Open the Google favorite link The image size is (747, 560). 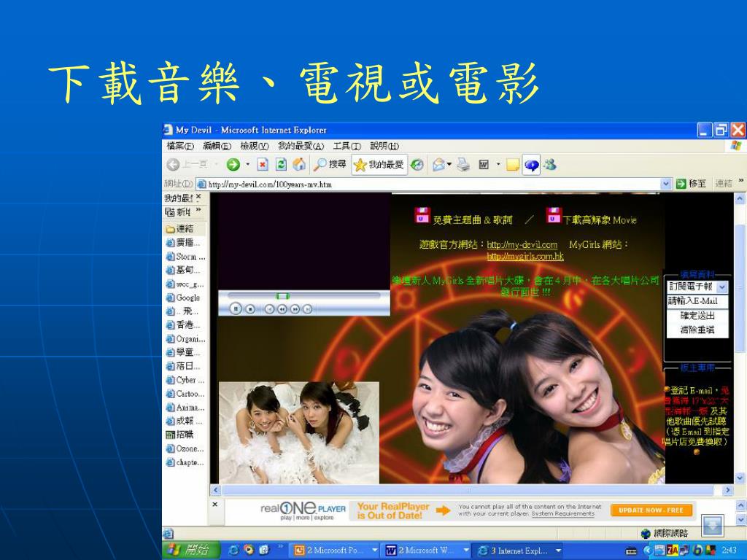click(x=183, y=297)
